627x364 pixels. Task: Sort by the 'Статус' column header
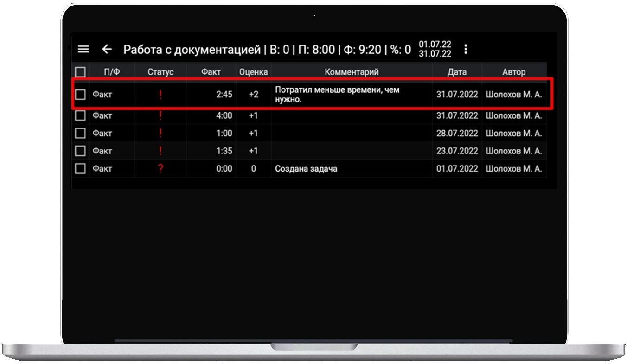[x=160, y=72]
